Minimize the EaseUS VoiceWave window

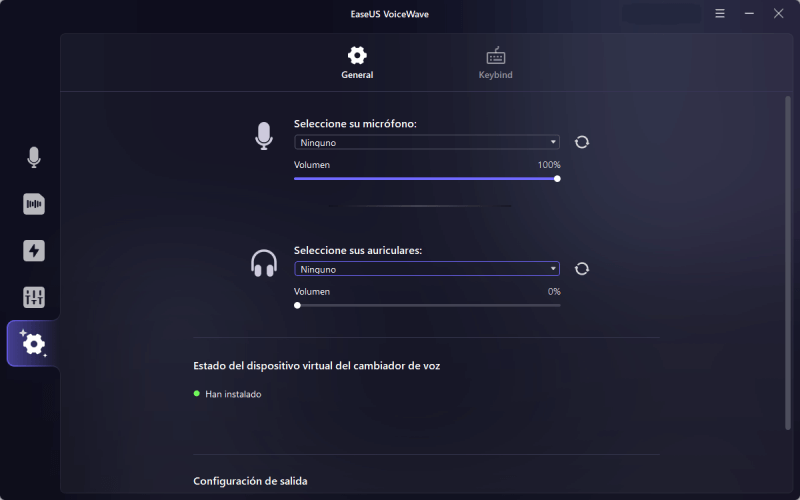749,13
